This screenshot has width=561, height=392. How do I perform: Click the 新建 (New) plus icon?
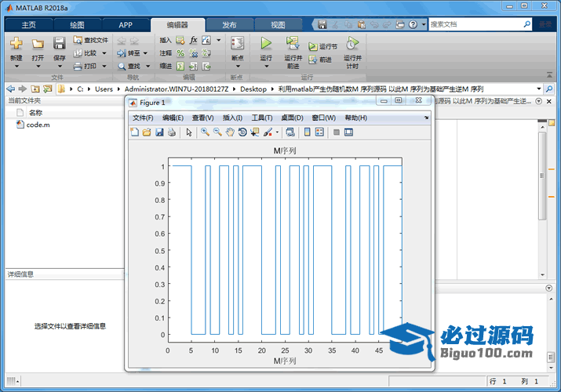click(16, 43)
